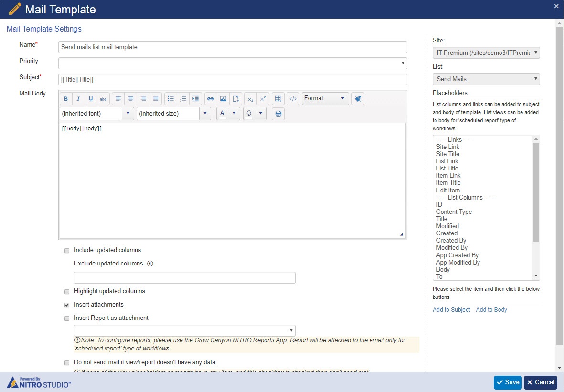Click info icon beside Exclude updated columns
The image size is (564, 392).
click(x=150, y=264)
